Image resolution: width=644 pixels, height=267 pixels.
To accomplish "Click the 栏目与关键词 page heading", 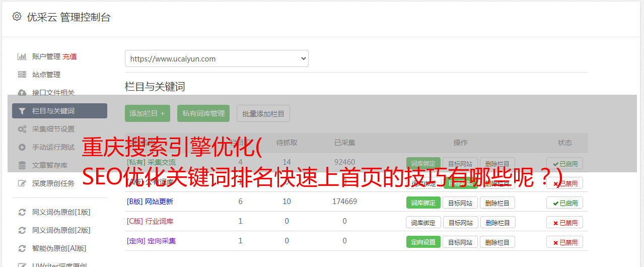I will (x=155, y=87).
